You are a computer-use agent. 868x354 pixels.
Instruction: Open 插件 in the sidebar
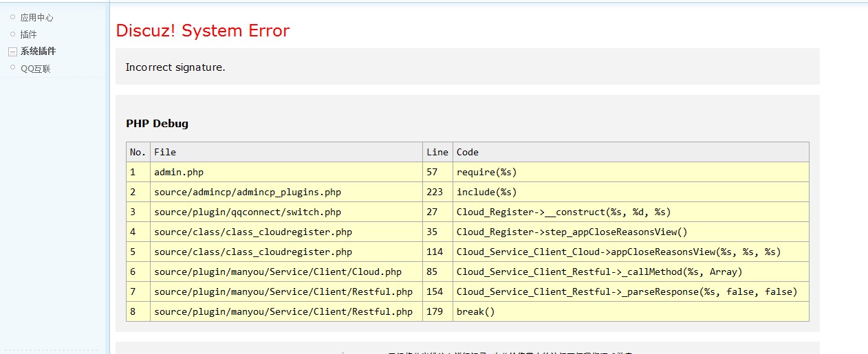coord(28,34)
